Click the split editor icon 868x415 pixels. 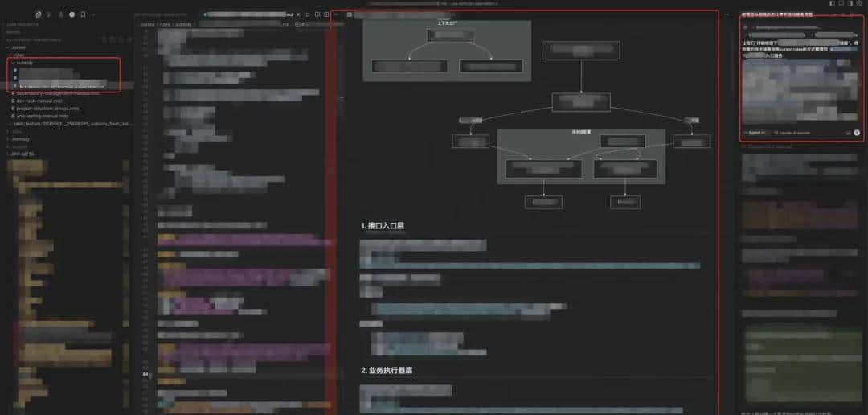317,14
